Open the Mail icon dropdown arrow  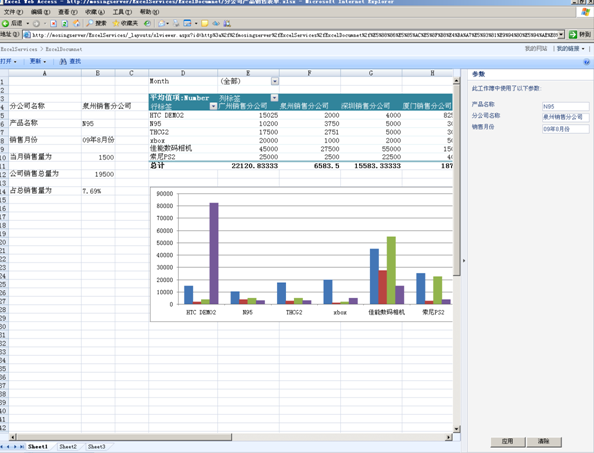click(x=167, y=23)
